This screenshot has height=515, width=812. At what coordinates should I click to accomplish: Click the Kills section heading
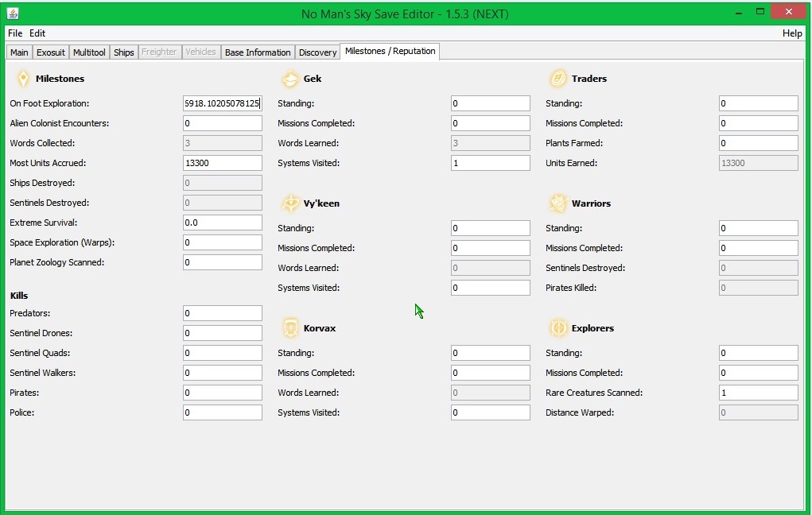click(19, 296)
